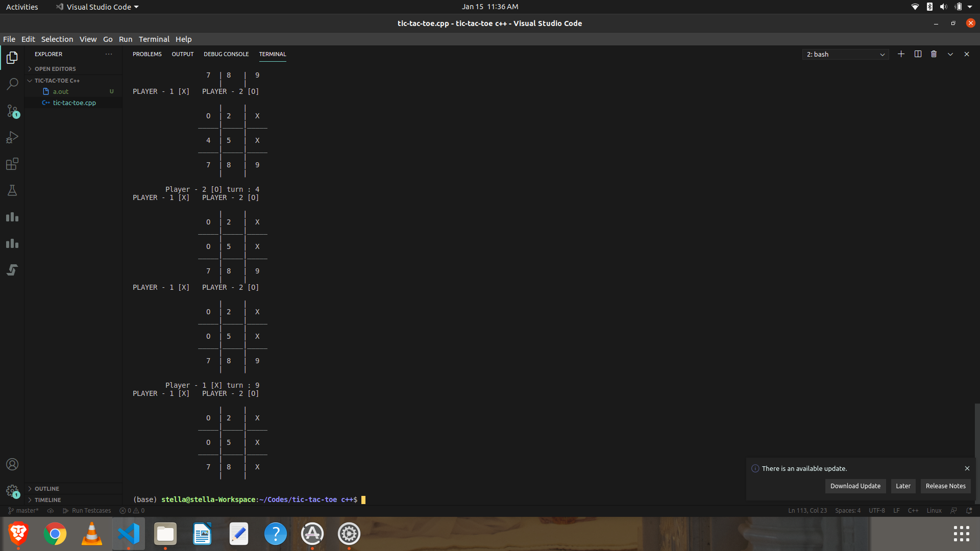
Task: Open the Manage gear icon
Action: tap(12, 491)
